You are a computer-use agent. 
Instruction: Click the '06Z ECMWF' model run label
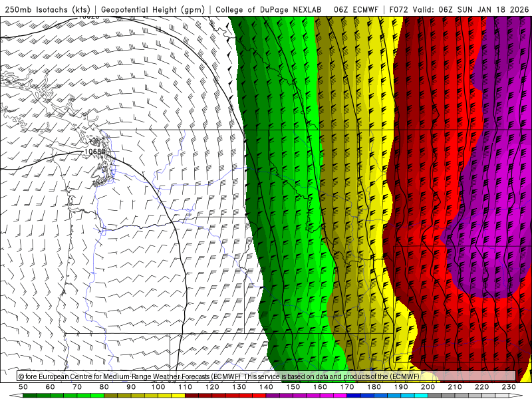coord(356,10)
